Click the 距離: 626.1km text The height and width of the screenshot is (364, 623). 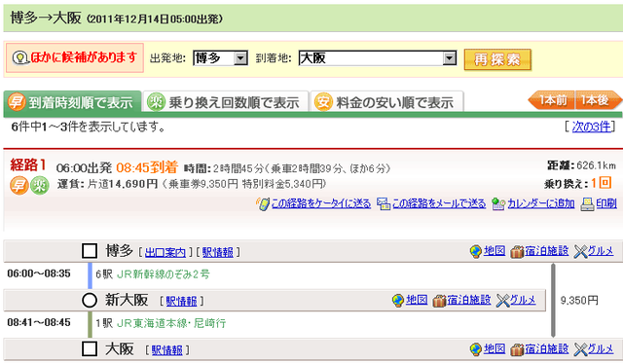pyautogui.click(x=582, y=165)
